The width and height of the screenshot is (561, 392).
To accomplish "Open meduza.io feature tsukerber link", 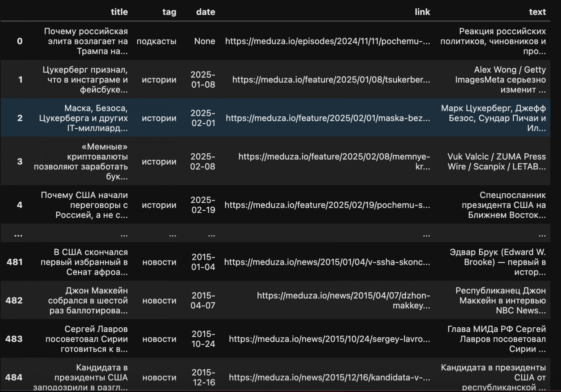I will [x=331, y=79].
